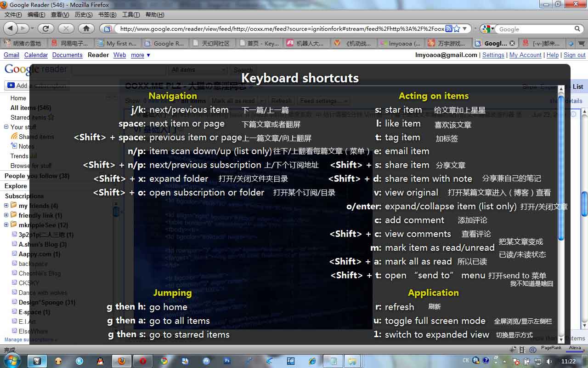Open the All items search scope dropdown
The image size is (588, 368).
[x=198, y=70]
